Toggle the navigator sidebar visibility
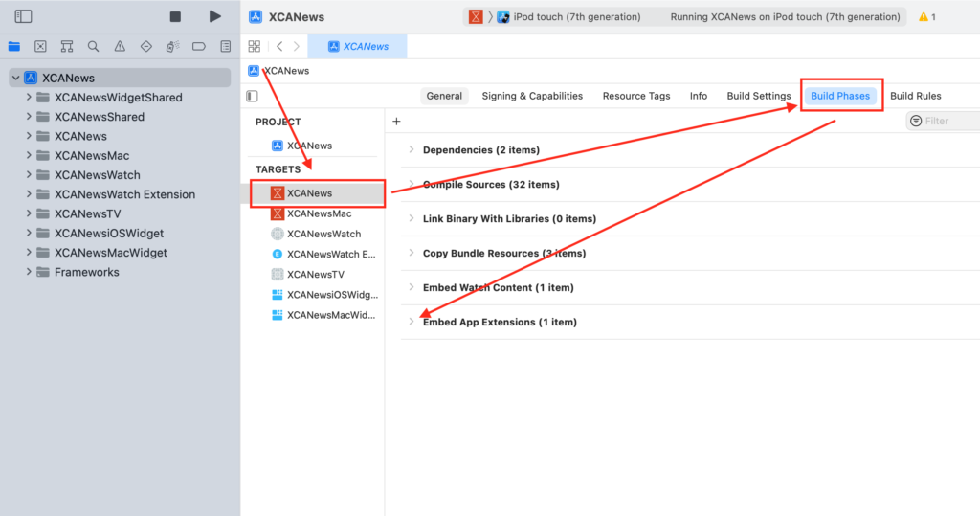The height and width of the screenshot is (516, 980). click(23, 16)
